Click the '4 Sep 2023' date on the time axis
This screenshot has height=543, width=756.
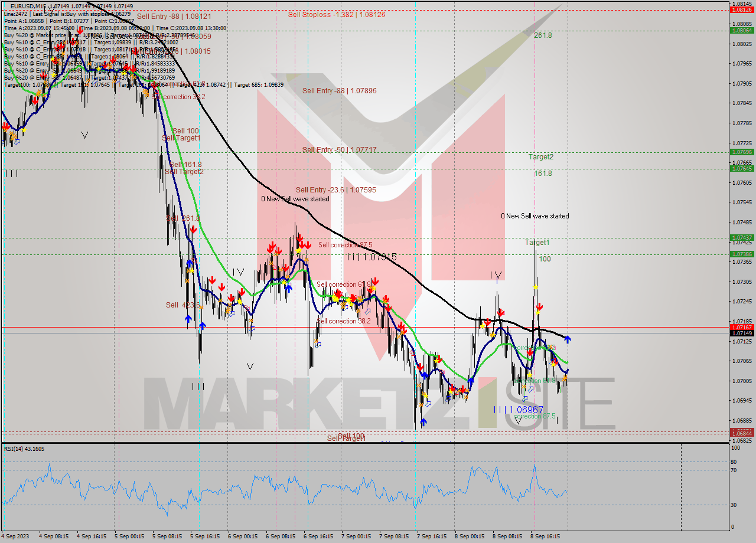(14, 537)
